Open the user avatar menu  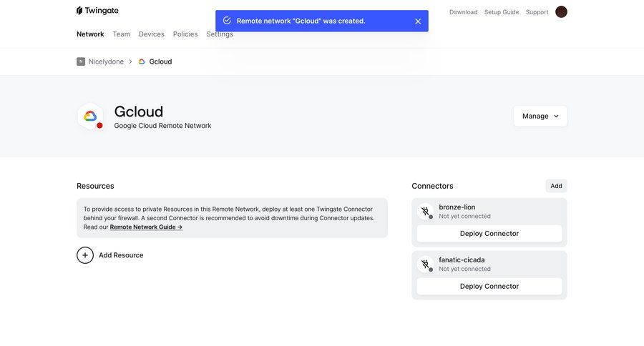(x=561, y=12)
